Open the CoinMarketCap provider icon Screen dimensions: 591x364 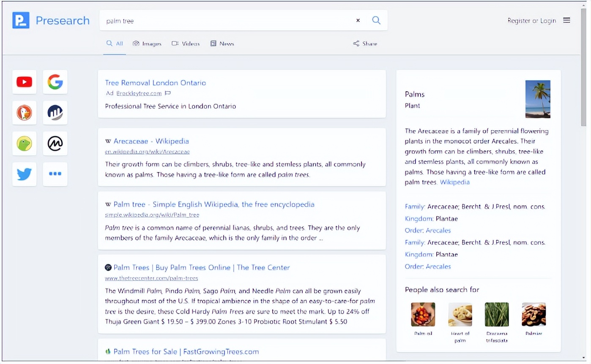55,144
